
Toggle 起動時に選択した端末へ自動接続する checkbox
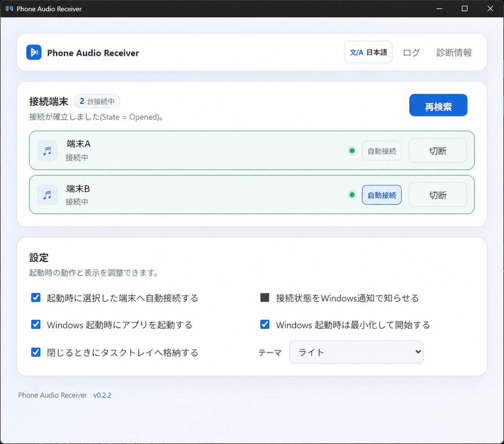point(36,298)
